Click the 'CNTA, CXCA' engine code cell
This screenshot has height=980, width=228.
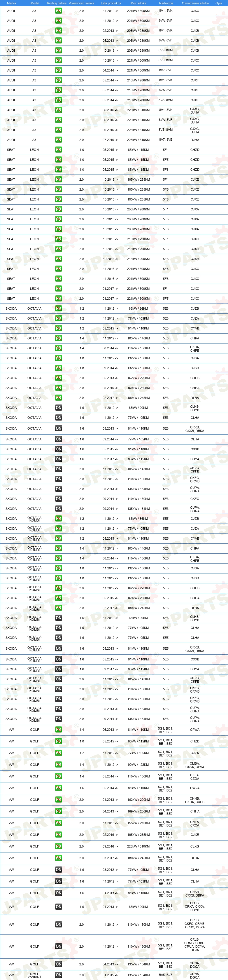pyautogui.click(x=195, y=823)
